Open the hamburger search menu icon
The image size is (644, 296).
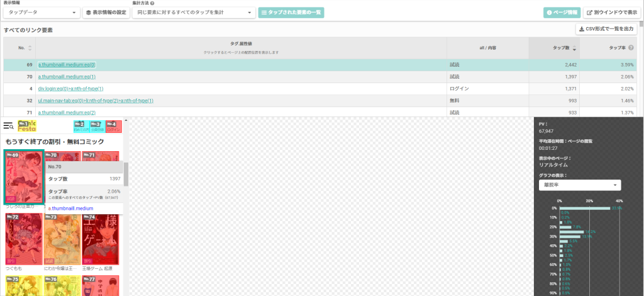click(8, 125)
